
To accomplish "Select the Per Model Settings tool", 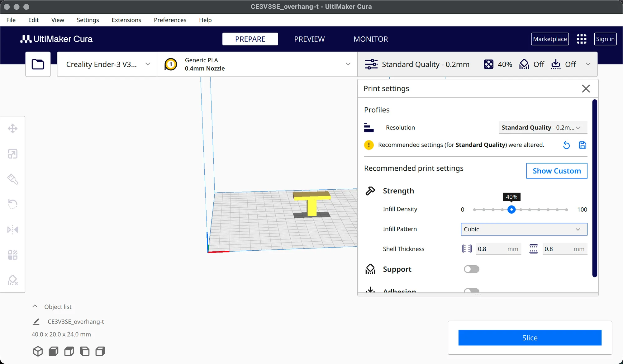I will 12,255.
